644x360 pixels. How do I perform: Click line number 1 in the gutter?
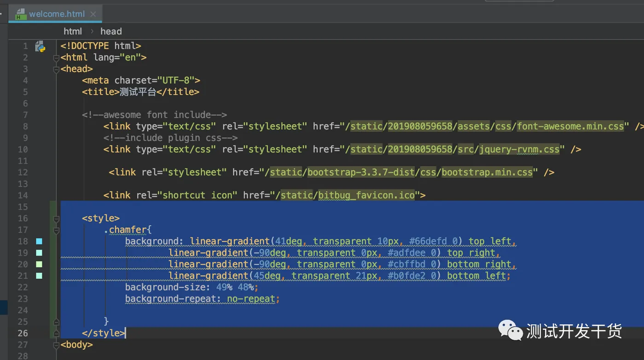[25, 46]
